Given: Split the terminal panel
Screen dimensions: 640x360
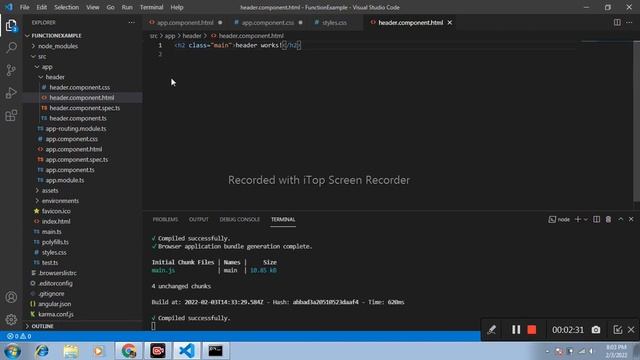Looking at the screenshot, I should point(596,219).
